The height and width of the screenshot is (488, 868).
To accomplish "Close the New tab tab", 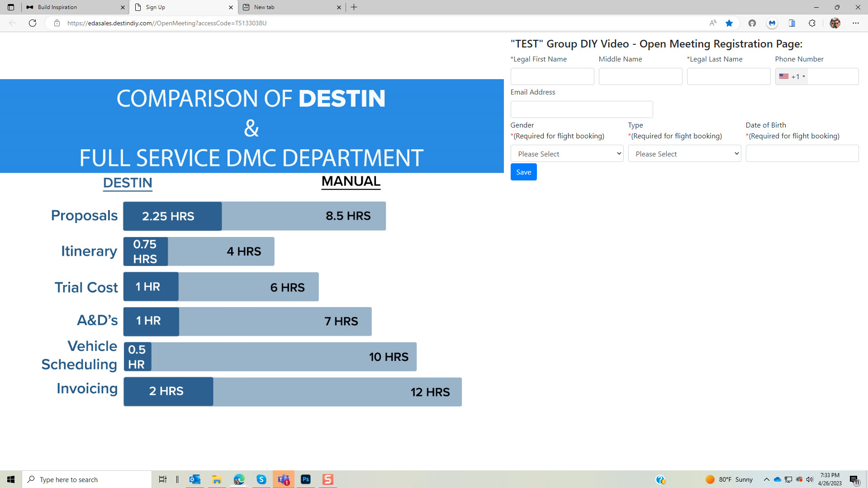I will [339, 7].
